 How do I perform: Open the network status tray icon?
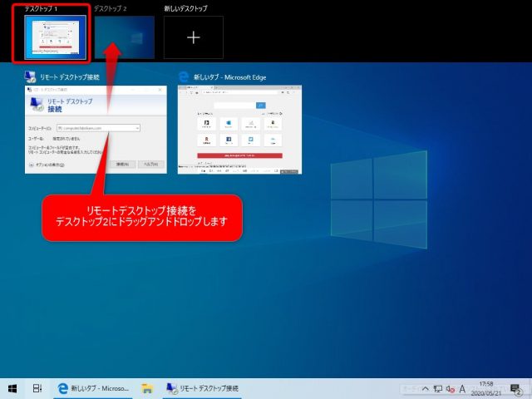[438, 389]
